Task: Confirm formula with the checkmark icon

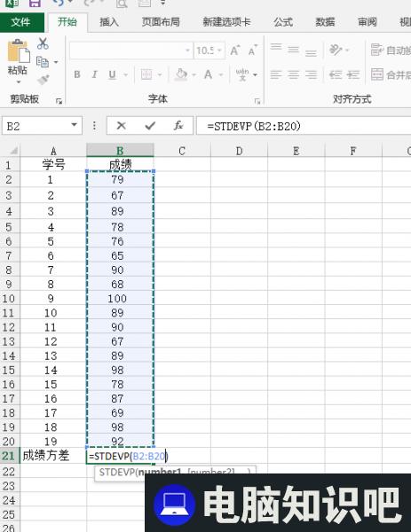Action: pyautogui.click(x=150, y=126)
